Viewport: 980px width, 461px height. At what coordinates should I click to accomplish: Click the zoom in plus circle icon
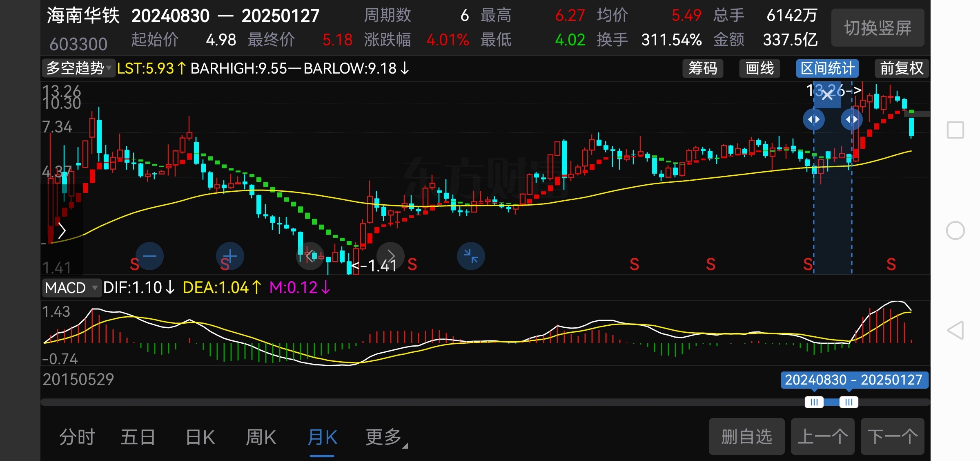pos(230,256)
